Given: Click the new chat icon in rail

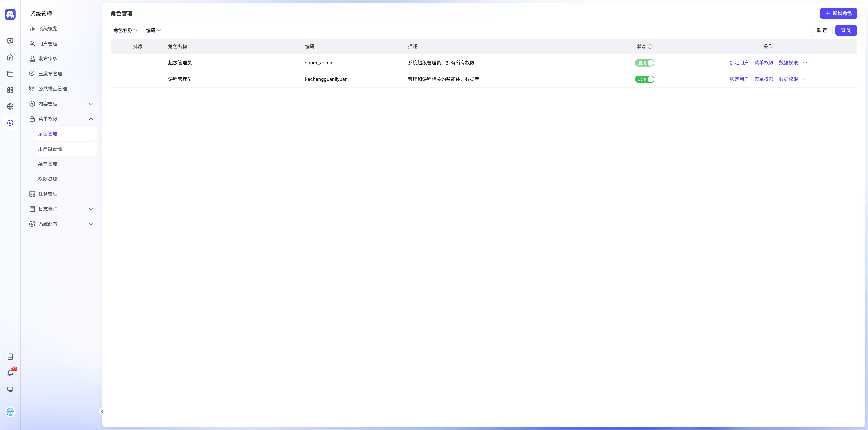Looking at the screenshot, I should tap(10, 41).
